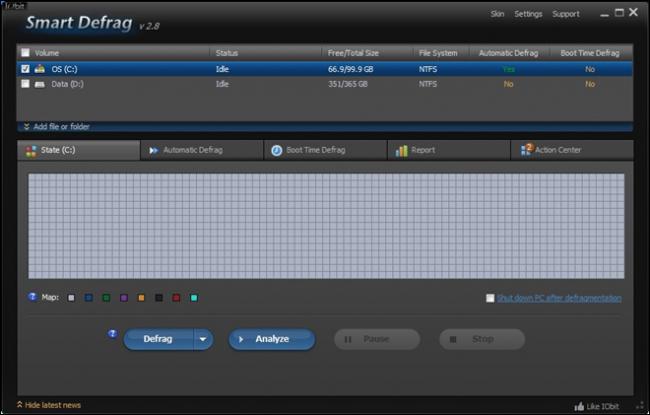This screenshot has width=650, height=415.
Task: Click the Boot Time Defrag clock icon
Action: click(276, 150)
